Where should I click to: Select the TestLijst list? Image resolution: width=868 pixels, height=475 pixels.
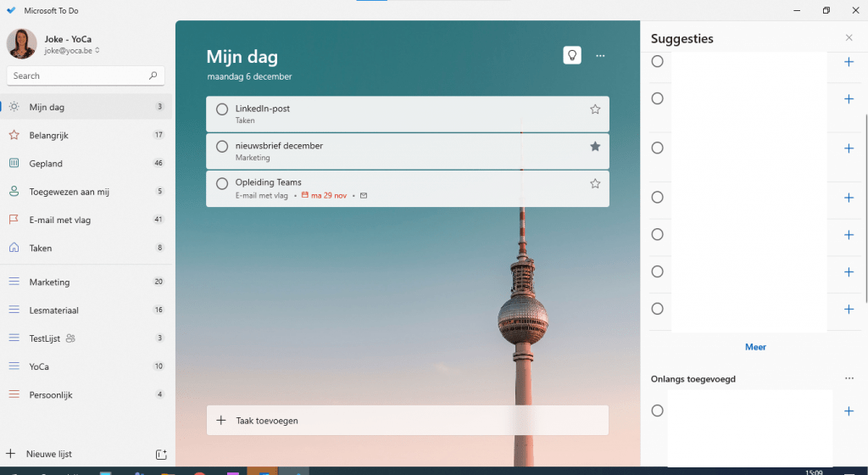coord(86,338)
